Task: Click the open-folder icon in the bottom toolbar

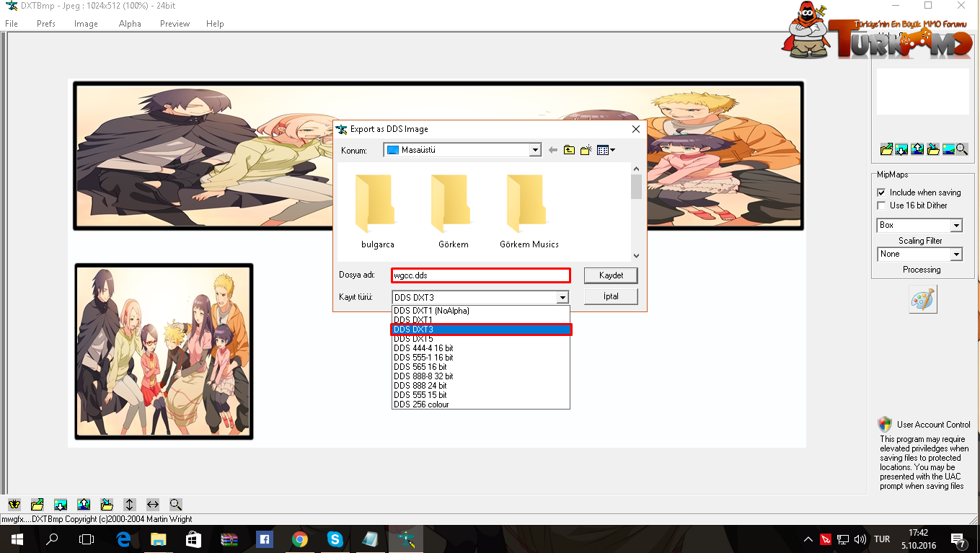Action: [37, 505]
